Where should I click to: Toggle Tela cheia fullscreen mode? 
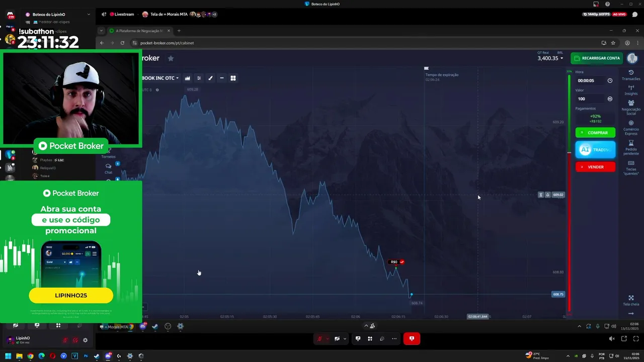pos(631,301)
